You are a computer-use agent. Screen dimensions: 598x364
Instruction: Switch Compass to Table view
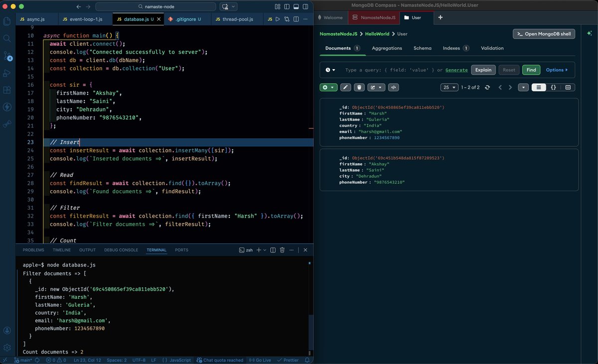(x=568, y=87)
